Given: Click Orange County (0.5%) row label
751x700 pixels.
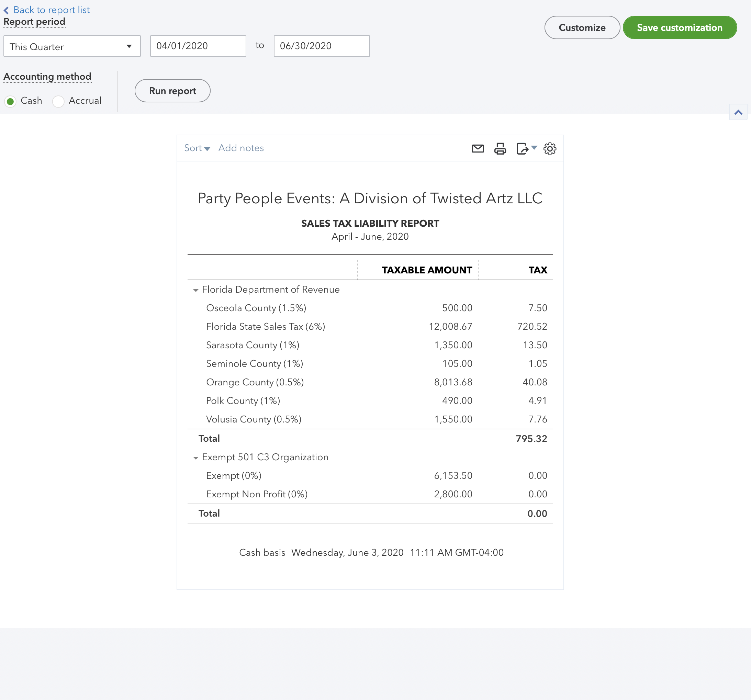Looking at the screenshot, I should click(x=255, y=382).
